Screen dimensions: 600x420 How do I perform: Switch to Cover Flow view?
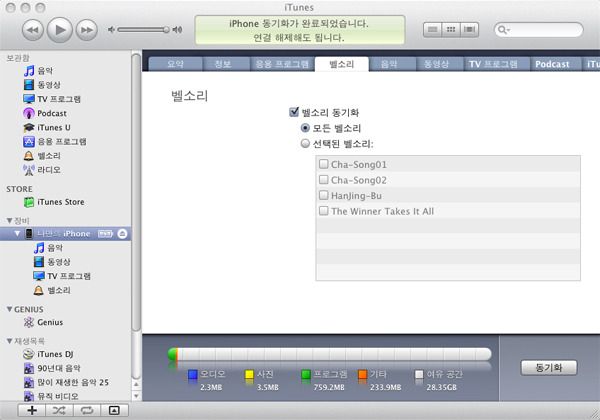(x=469, y=29)
